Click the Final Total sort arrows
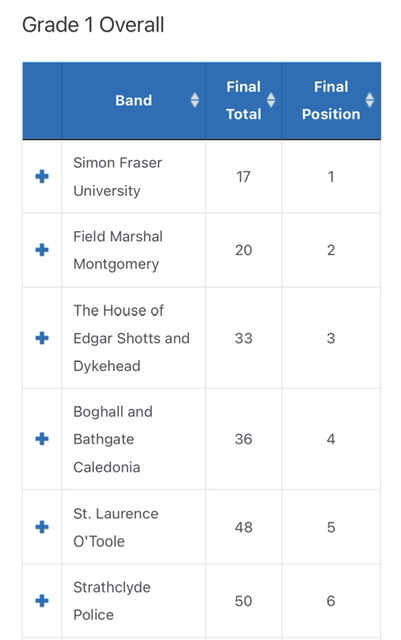Image resolution: width=401 pixels, height=640 pixels. click(x=271, y=100)
